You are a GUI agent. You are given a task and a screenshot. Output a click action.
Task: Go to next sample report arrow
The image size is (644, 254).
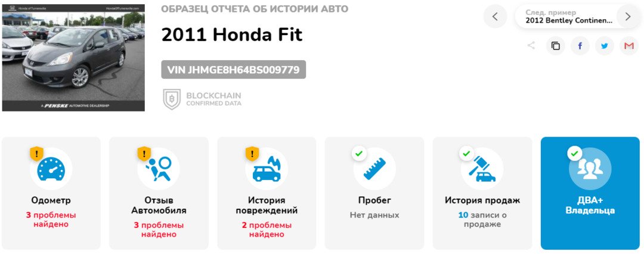coord(627,17)
